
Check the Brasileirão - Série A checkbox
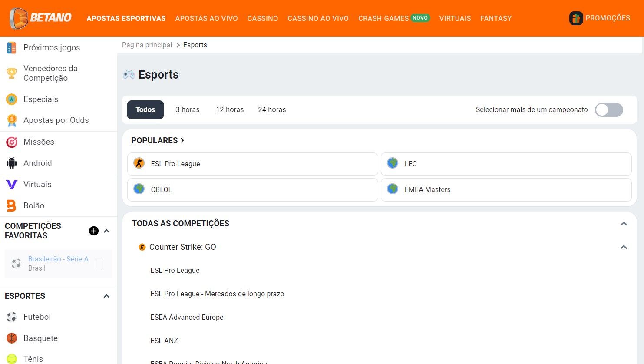point(99,264)
